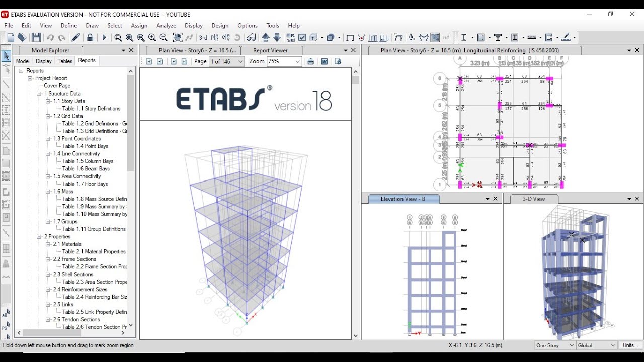
Task: Click the Redo arrow icon
Action: pos(62,38)
